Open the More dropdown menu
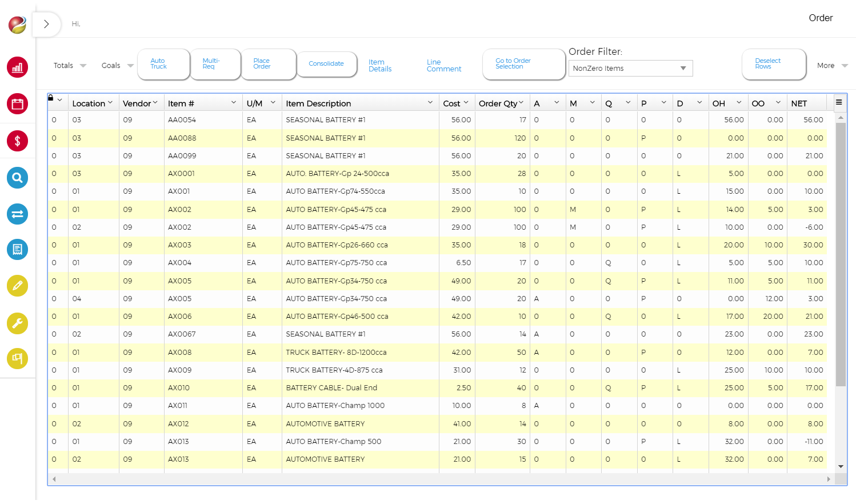This screenshot has height=504, width=856. 832,65
